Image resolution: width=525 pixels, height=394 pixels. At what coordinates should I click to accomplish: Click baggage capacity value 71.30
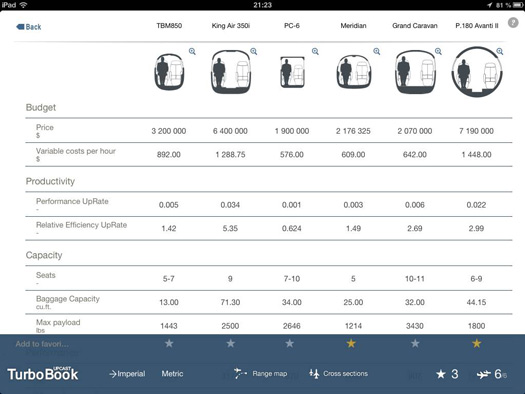tap(230, 302)
